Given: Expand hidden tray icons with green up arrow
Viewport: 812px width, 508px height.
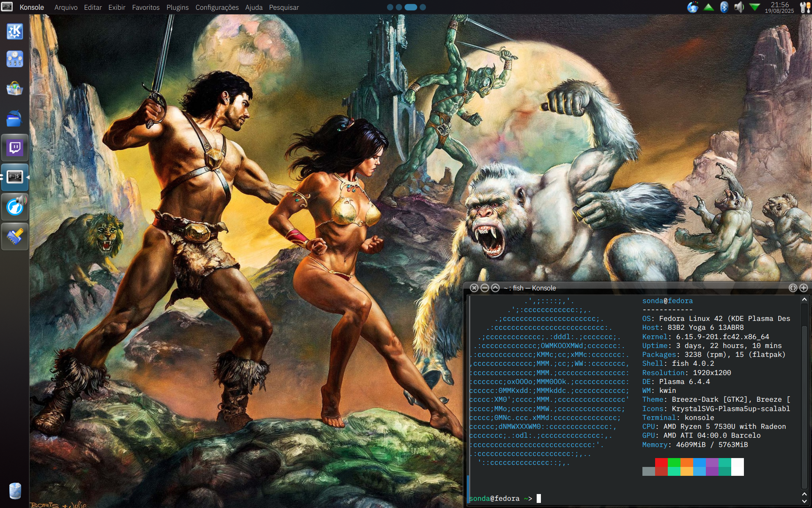Looking at the screenshot, I should [709, 7].
